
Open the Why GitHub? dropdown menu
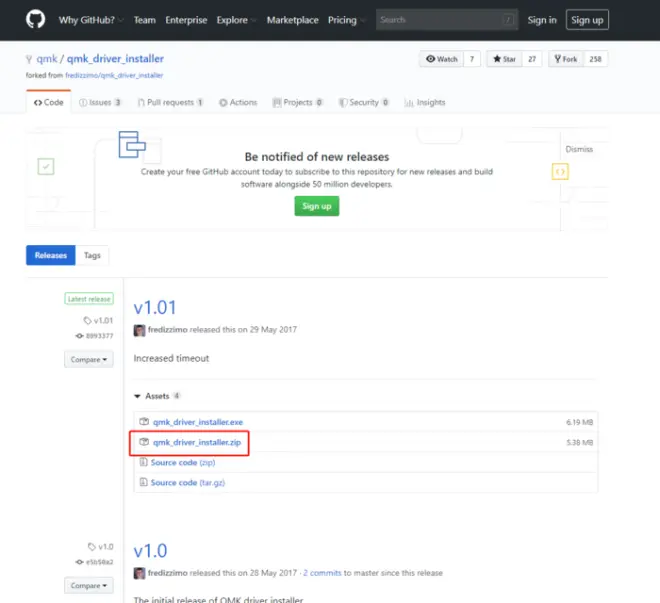91,20
